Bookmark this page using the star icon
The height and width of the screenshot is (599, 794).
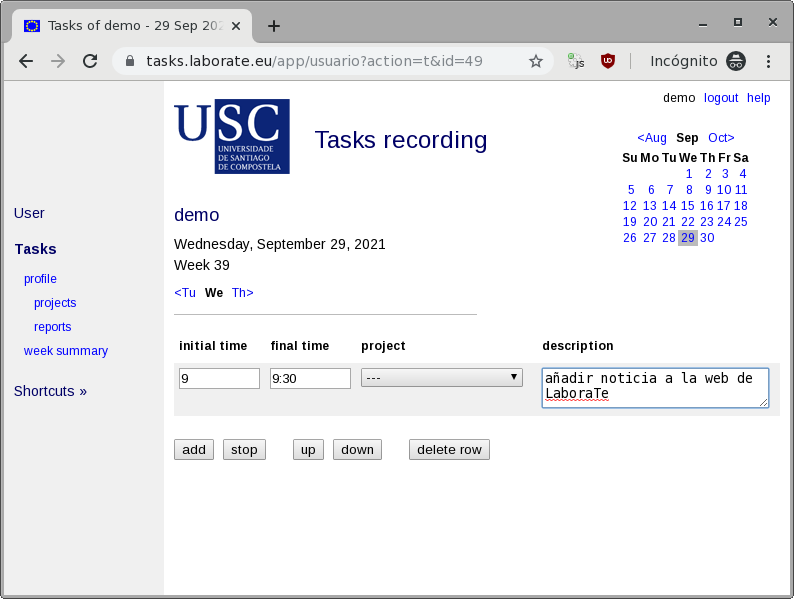pyautogui.click(x=536, y=61)
